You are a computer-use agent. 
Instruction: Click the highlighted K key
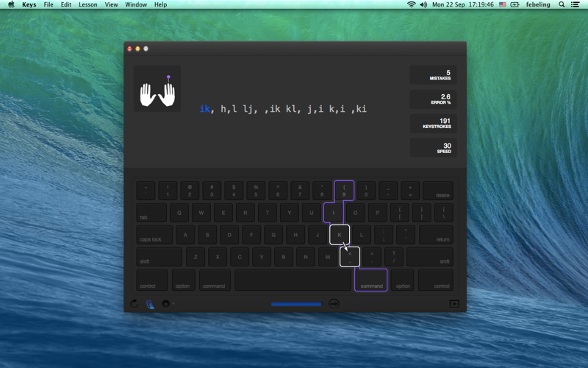click(340, 235)
